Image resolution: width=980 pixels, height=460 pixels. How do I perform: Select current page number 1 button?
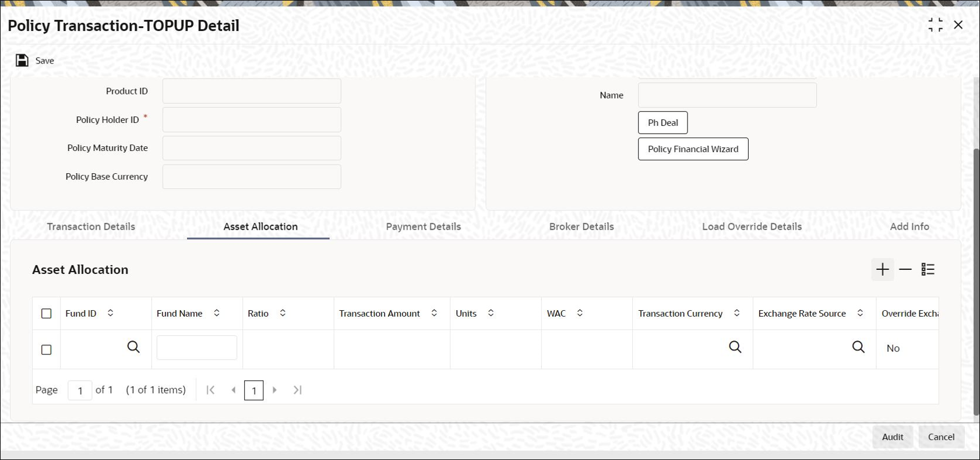click(254, 391)
